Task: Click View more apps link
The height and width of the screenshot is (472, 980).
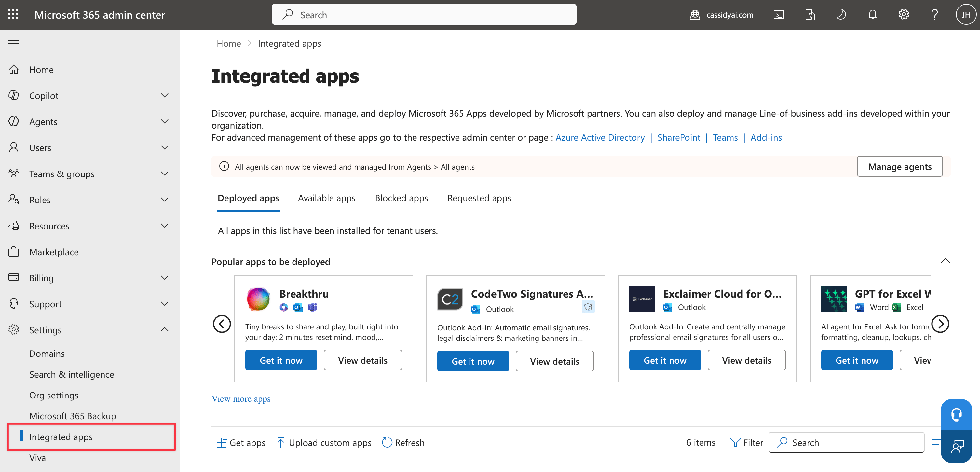Action: click(x=241, y=398)
